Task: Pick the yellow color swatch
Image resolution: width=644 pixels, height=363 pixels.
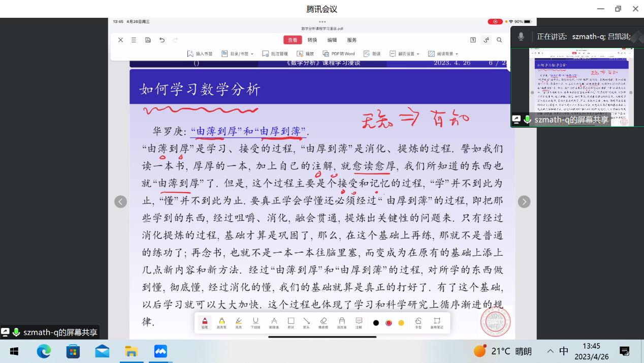Action: [401, 323]
